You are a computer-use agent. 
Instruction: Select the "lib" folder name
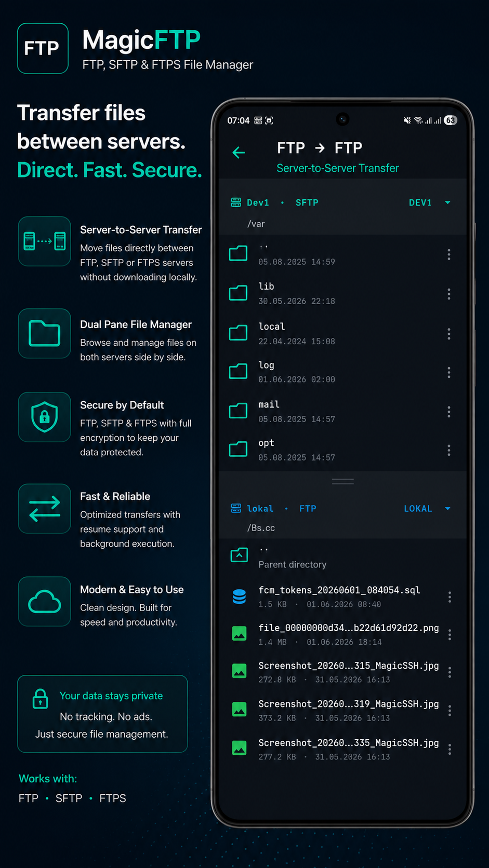point(266,286)
